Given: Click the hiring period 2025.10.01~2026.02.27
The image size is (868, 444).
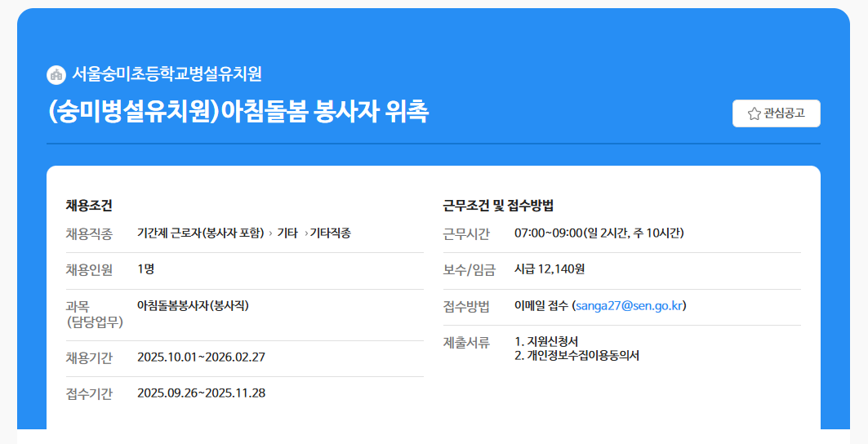Looking at the screenshot, I should (x=201, y=357).
